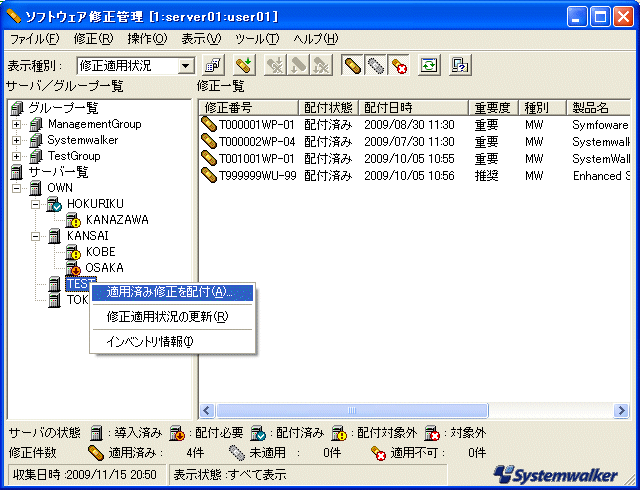Open the ファイル(F) menu

34,39
